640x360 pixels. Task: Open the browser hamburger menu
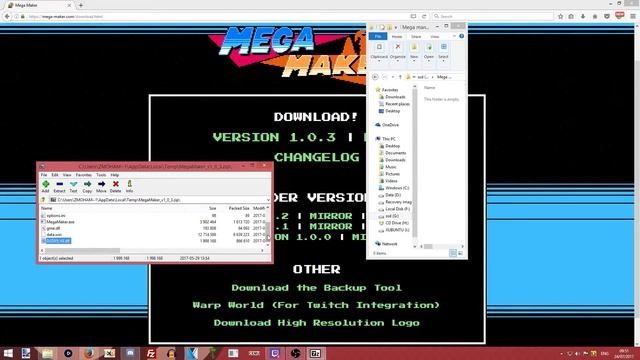pos(633,16)
